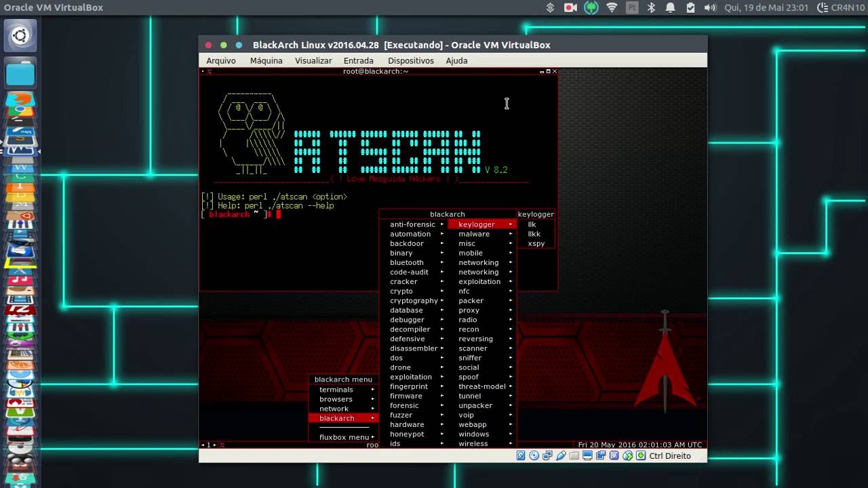The image size is (868, 488).
Task: Click VirtualBox display status icon
Action: click(x=587, y=455)
